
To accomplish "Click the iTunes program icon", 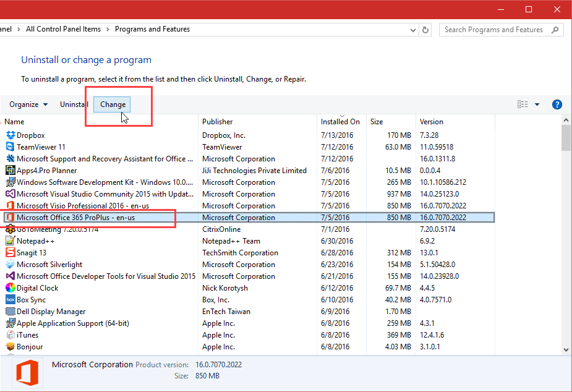I will pyautogui.click(x=11, y=334).
